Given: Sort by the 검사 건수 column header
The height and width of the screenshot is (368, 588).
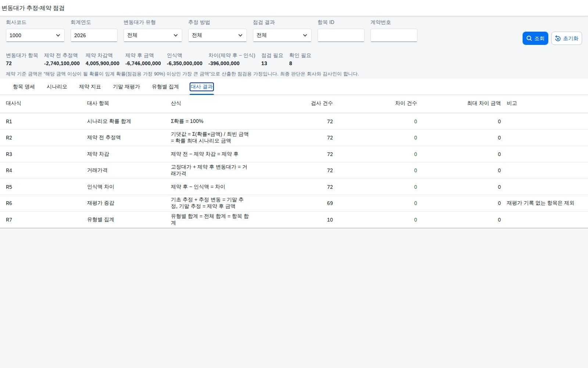Looking at the screenshot, I should click(322, 103).
